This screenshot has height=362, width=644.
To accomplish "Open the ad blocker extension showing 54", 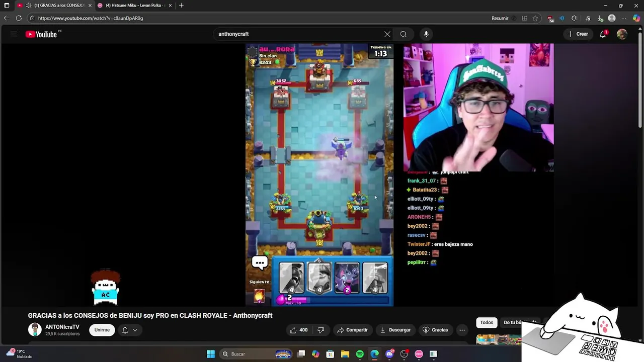I will point(550,19).
